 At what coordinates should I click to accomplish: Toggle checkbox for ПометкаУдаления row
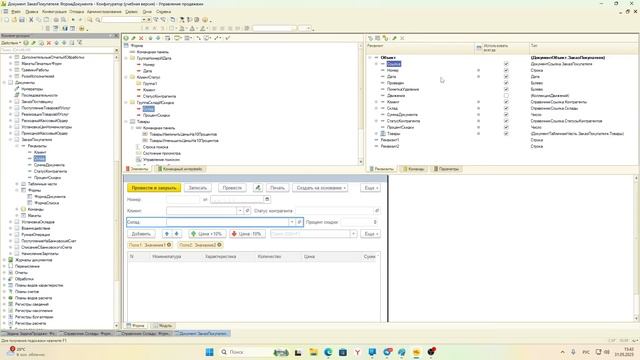pyautogui.click(x=506, y=89)
